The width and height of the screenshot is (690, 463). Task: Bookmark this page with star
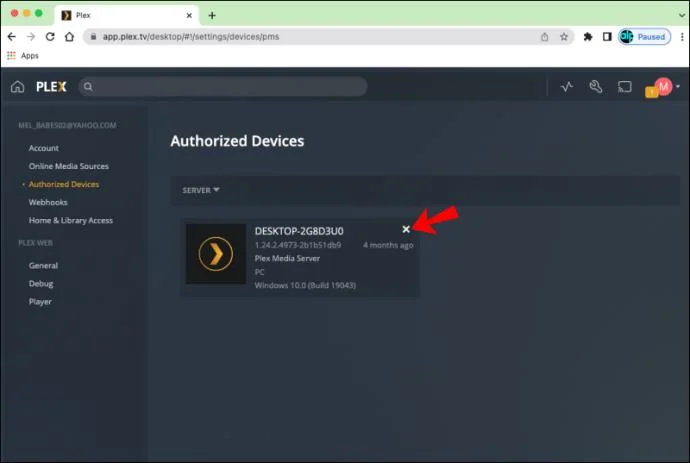(564, 37)
